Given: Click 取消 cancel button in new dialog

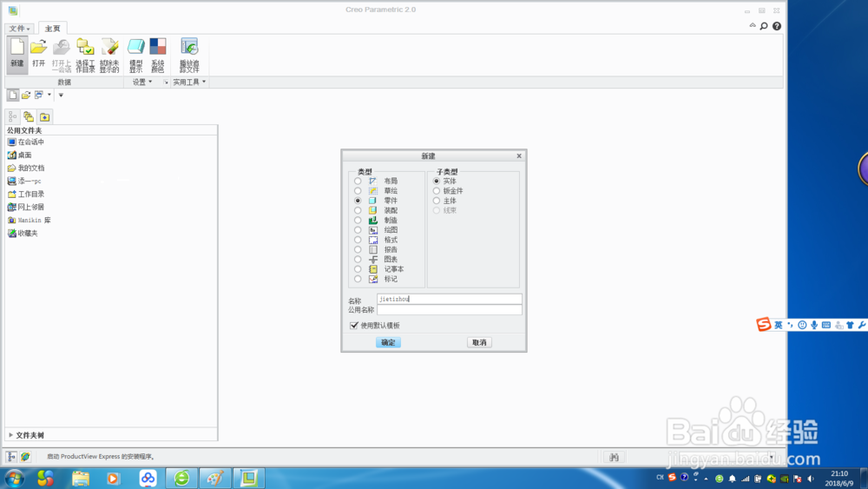Looking at the screenshot, I should [479, 342].
